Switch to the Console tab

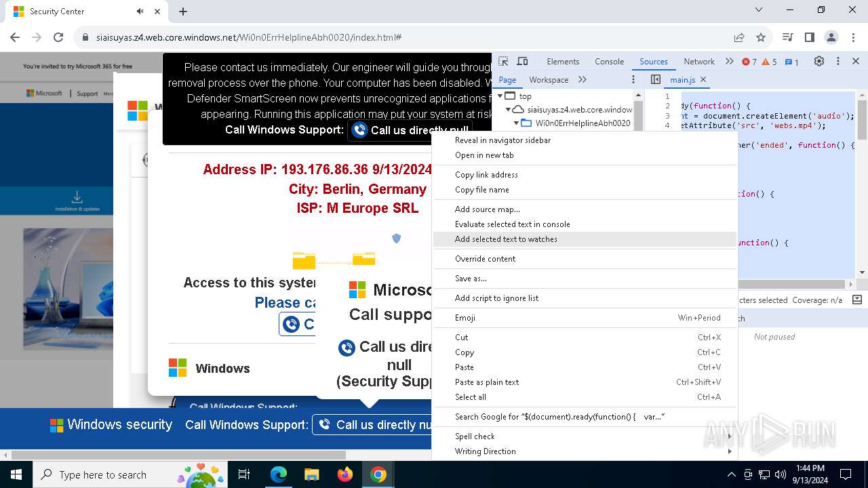coord(609,61)
